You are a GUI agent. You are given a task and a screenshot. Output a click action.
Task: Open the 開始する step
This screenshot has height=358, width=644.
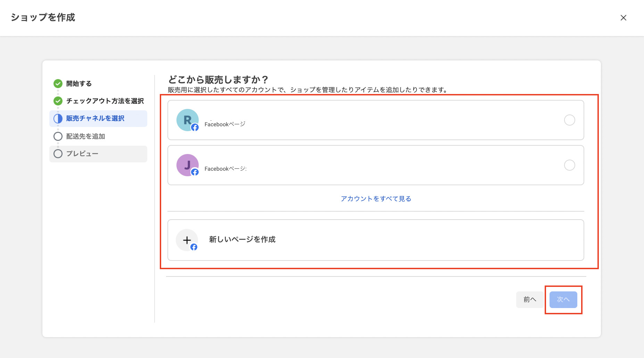tap(79, 84)
